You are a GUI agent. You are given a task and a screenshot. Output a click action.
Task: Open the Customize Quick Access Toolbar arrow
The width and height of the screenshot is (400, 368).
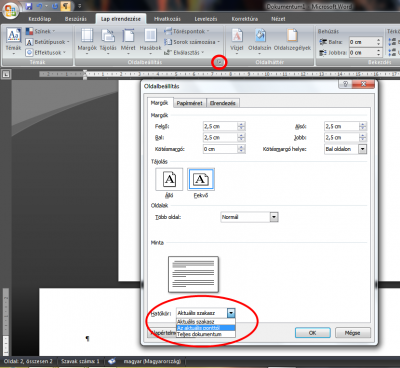point(80,6)
